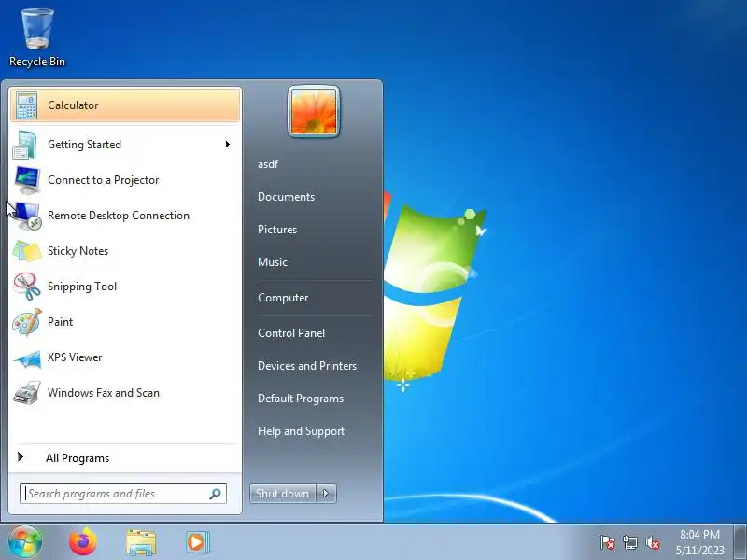Click the Action Center flag tray icon

tap(607, 542)
